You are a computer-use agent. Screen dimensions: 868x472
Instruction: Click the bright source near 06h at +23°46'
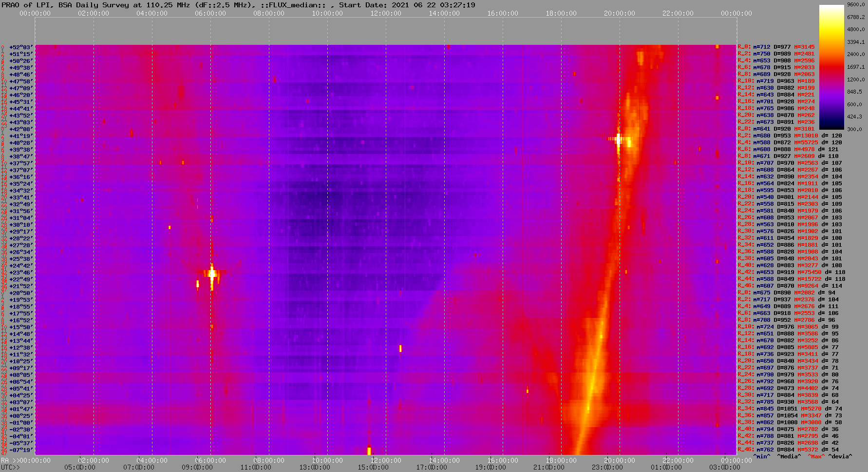coord(212,274)
